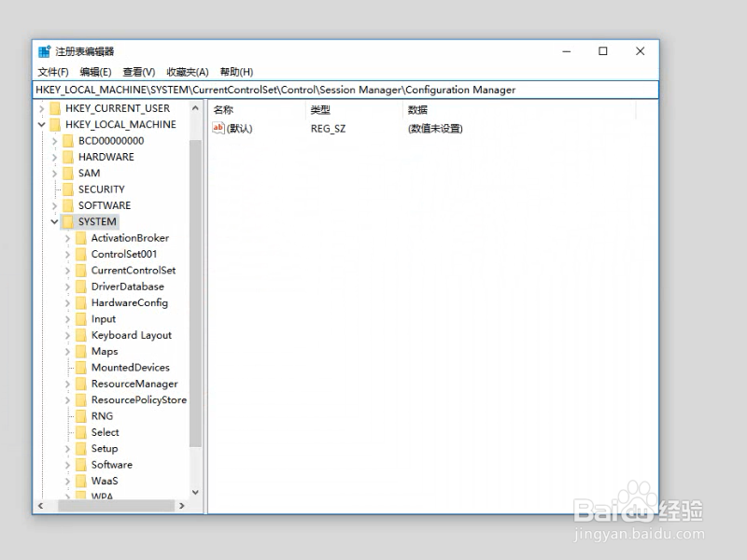
Task: Click the Registry Editor icon in title bar
Action: 43,51
